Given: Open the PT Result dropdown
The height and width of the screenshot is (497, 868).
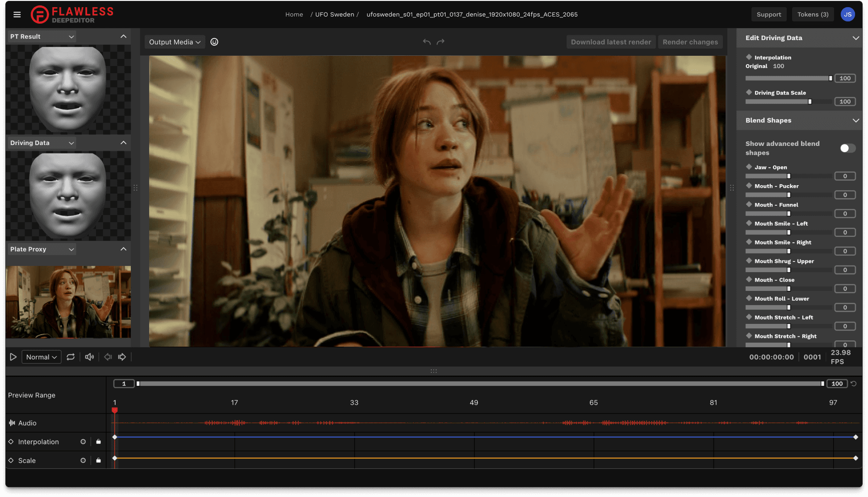Looking at the screenshot, I should (x=42, y=37).
